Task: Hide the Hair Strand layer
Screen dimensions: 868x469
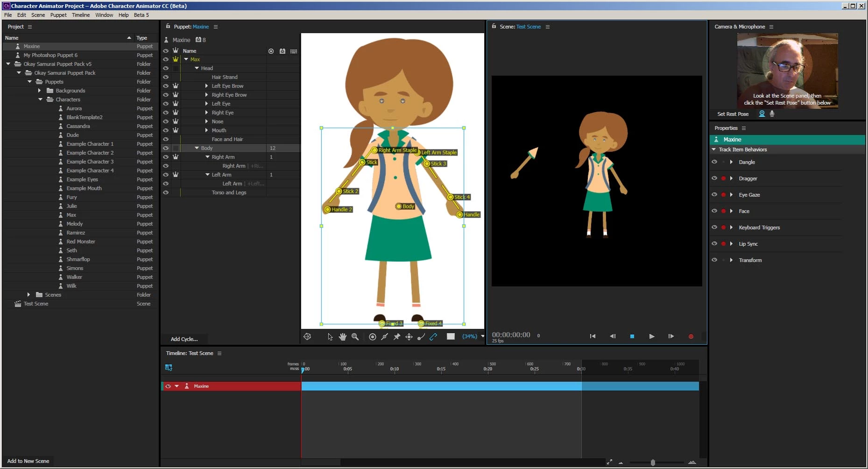Action: coord(166,77)
